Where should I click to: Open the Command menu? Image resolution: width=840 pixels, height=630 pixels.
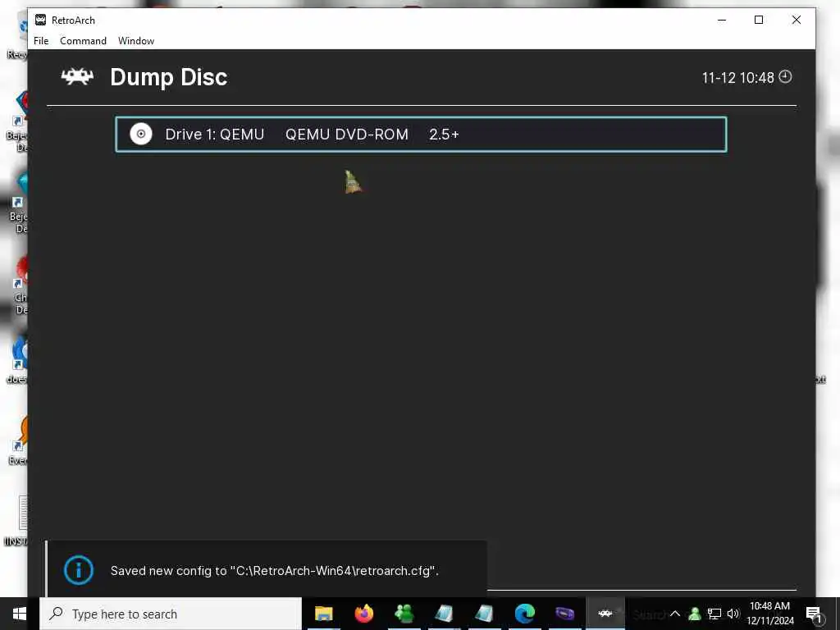point(83,41)
